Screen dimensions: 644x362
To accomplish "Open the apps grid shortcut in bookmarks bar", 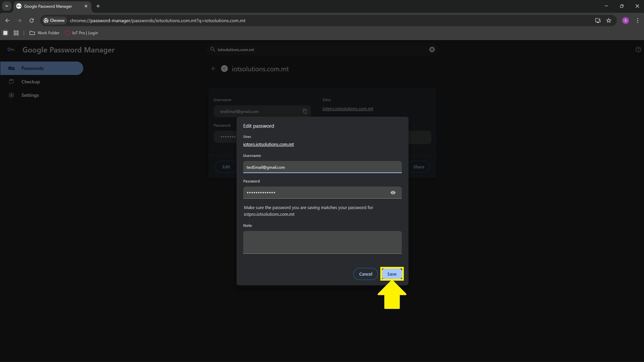I will point(16,33).
